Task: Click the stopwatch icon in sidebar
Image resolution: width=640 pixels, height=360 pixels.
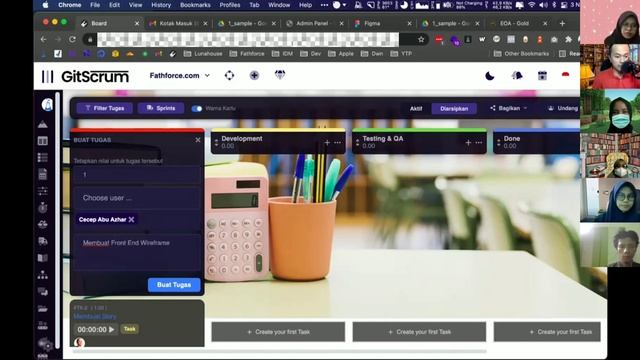Action: coord(42,207)
